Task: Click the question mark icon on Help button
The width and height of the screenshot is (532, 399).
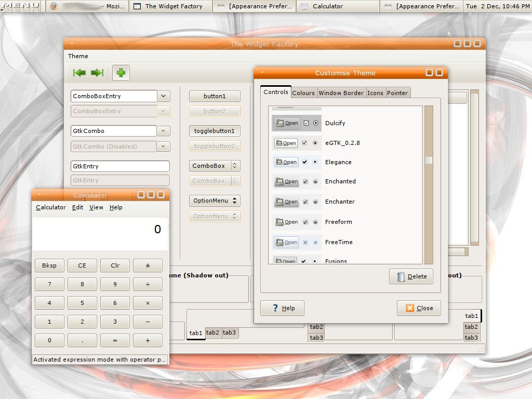Action: point(275,308)
